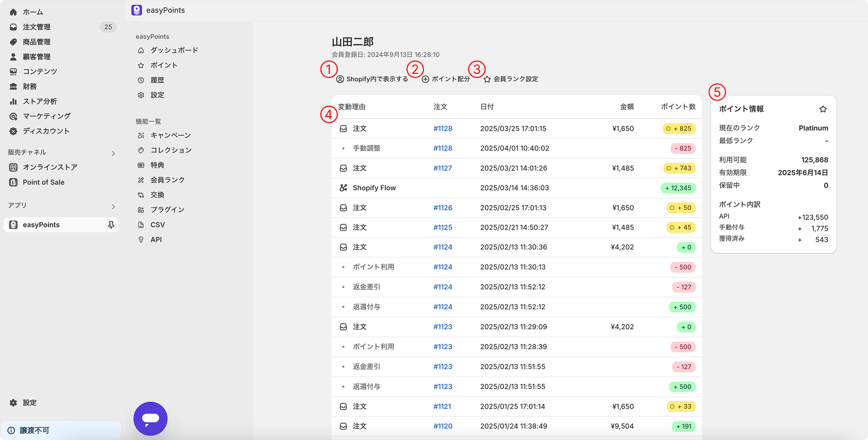868x440 pixels.
Task: Click the 財務 bank icon
Action: click(13, 86)
